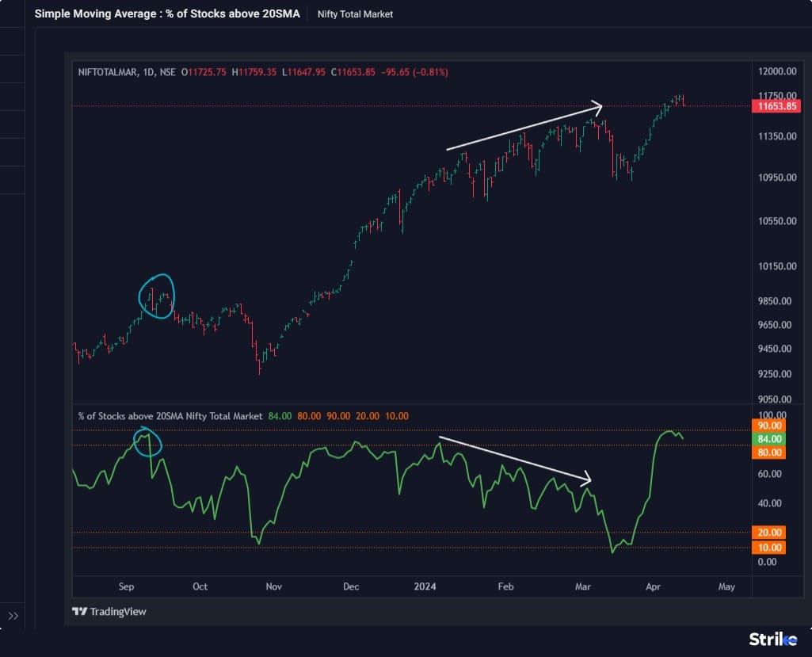Image resolution: width=812 pixels, height=657 pixels.
Task: Select the white downward arrow on indicator pane
Action: tap(515, 459)
